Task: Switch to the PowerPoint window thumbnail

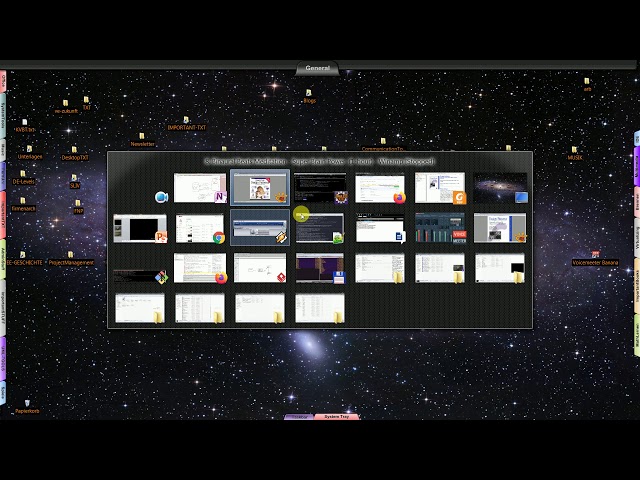Action: (140, 229)
